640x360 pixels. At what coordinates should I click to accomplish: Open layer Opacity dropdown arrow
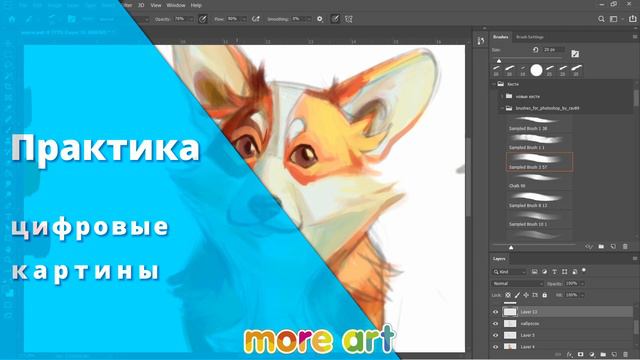pos(582,284)
